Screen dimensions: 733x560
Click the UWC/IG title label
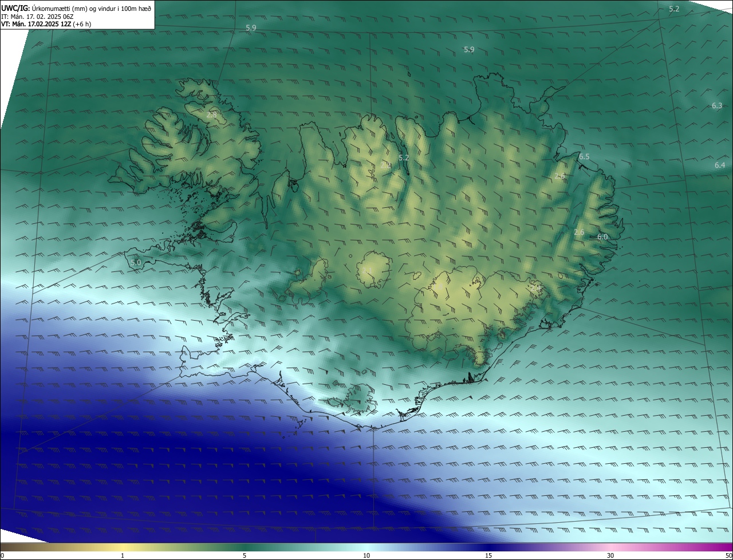[x=15, y=9]
